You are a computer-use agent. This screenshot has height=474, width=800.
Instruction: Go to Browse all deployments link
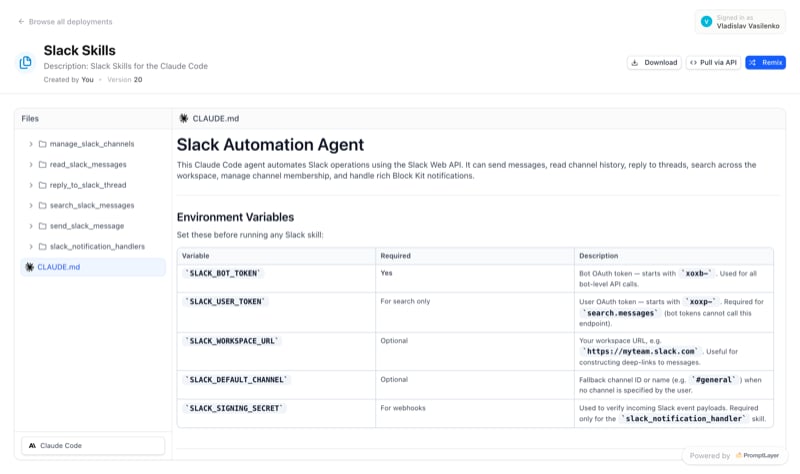point(70,21)
